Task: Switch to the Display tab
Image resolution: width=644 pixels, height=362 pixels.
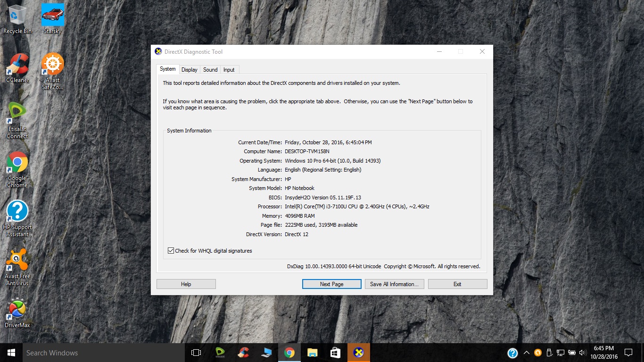Action: click(x=189, y=70)
